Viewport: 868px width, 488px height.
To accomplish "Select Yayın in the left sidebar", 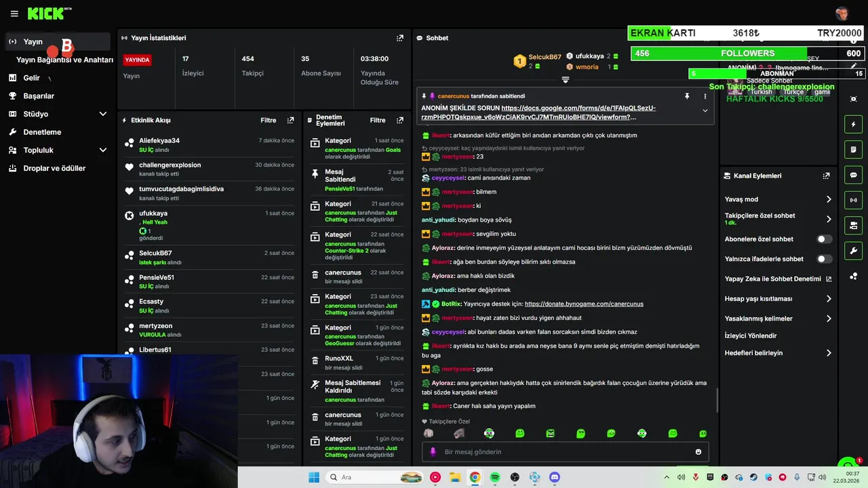I will tap(56, 41).
